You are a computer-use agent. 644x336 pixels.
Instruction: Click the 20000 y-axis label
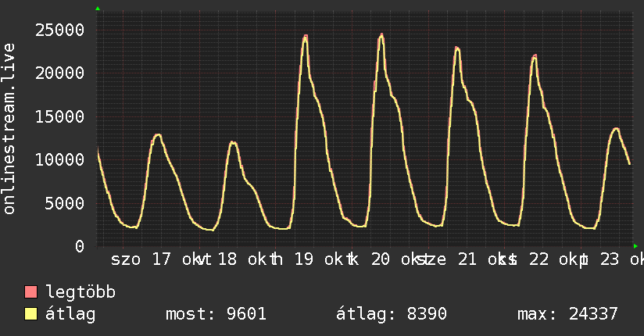pos(59,73)
